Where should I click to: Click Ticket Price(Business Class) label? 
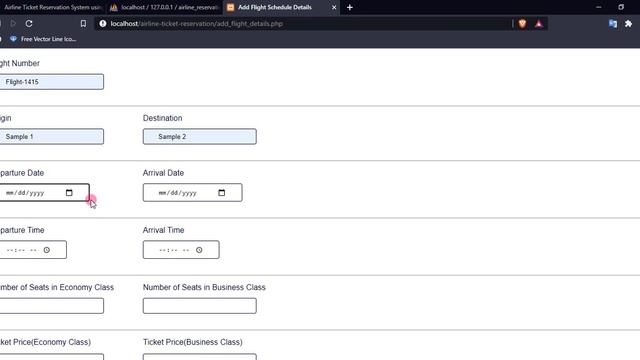[x=193, y=342]
